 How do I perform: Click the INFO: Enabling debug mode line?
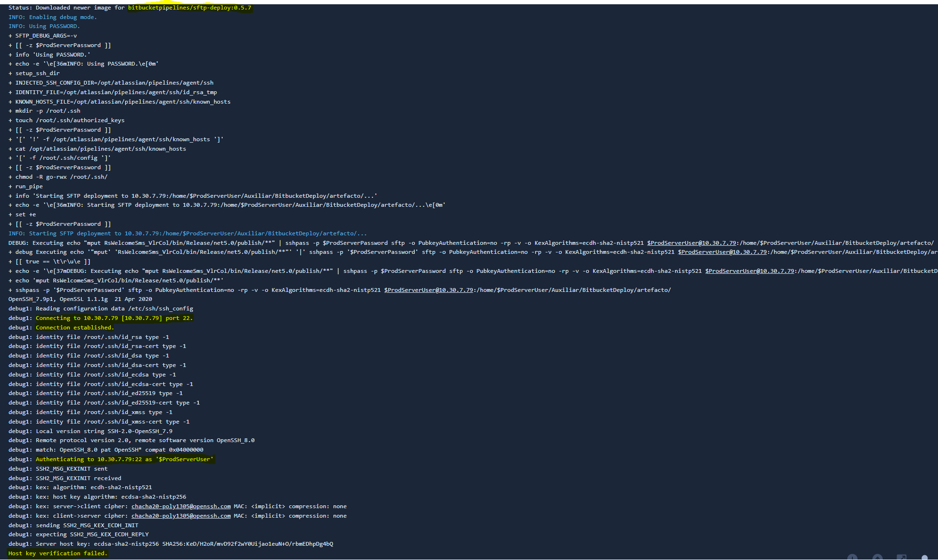click(52, 17)
